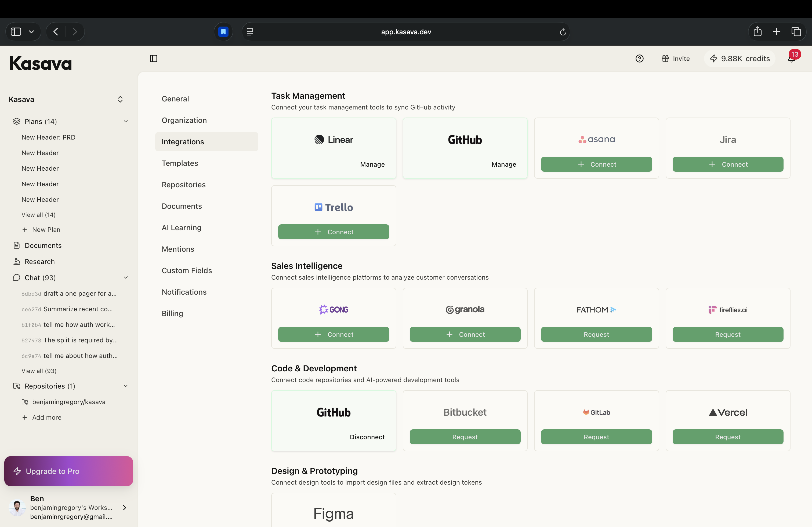Click the Kasava logo
The height and width of the screenshot is (527, 812).
pyautogui.click(x=41, y=63)
